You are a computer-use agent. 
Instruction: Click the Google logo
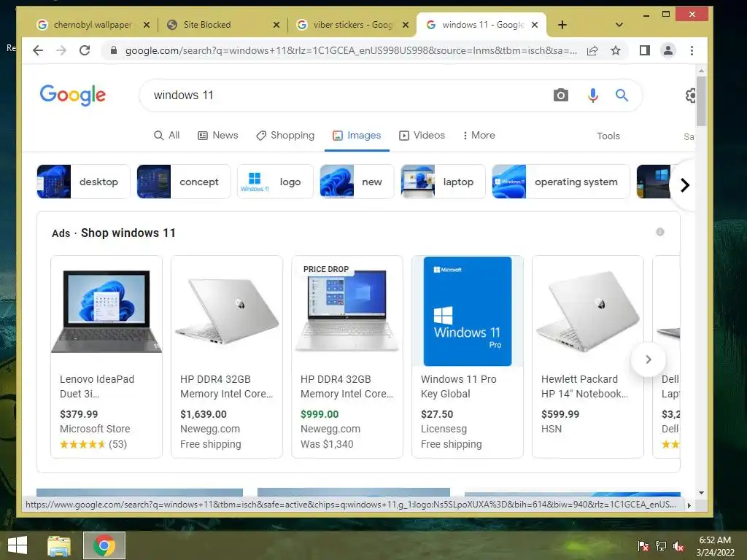click(73, 96)
